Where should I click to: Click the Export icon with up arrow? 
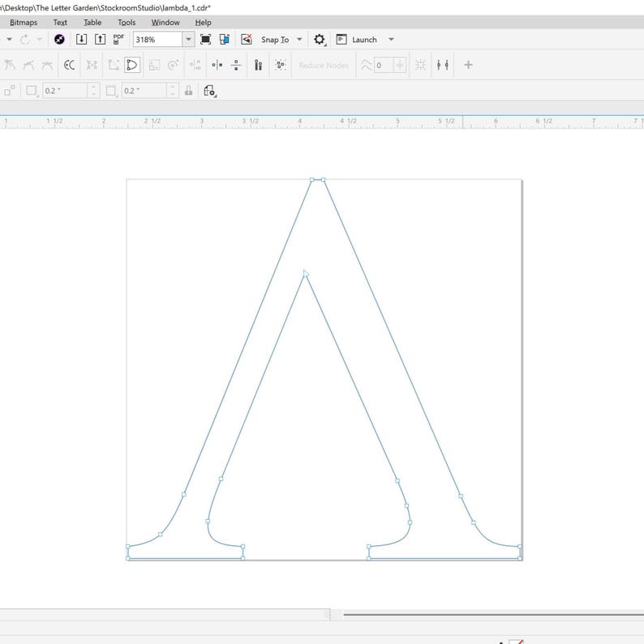coord(100,40)
